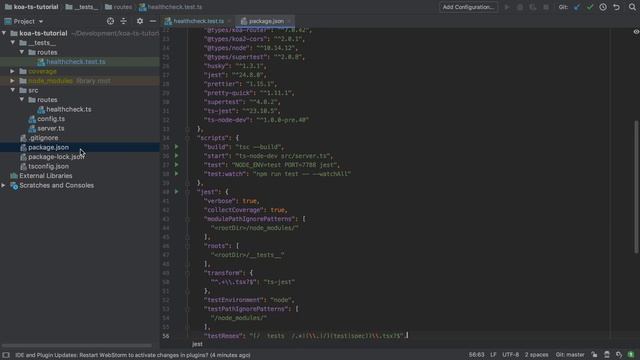
Task: Close the package.json tab
Action: coord(289,21)
